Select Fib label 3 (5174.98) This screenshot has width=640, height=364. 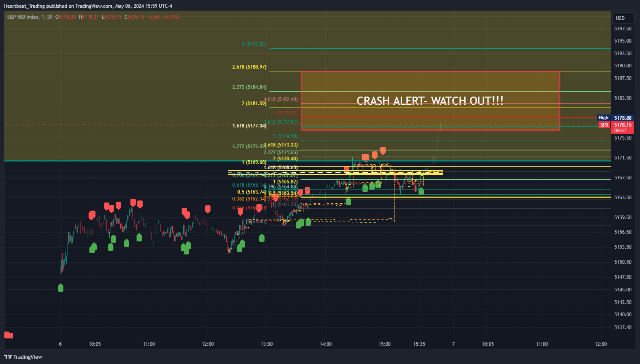(x=285, y=136)
